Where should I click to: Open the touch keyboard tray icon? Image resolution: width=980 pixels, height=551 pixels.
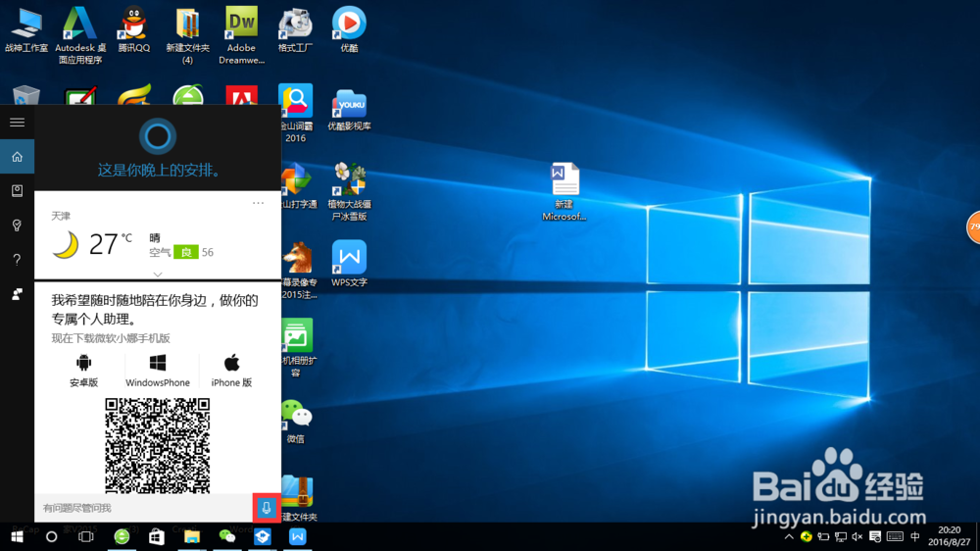coord(895,536)
